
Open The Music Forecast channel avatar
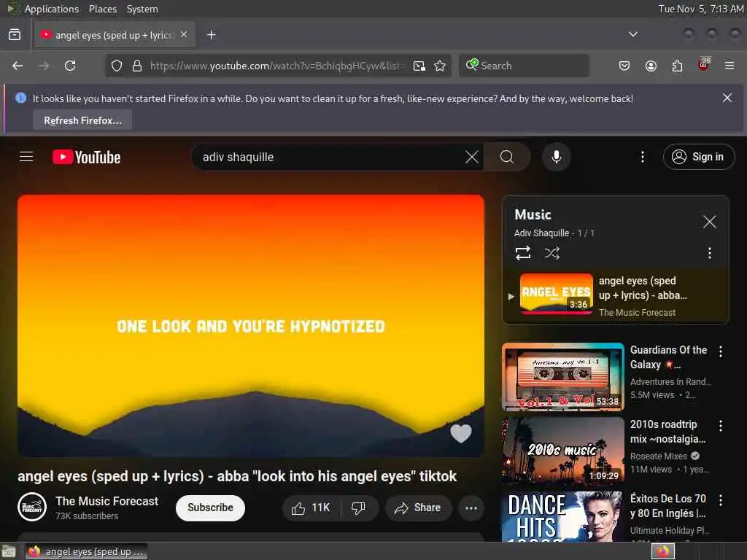[32, 507]
